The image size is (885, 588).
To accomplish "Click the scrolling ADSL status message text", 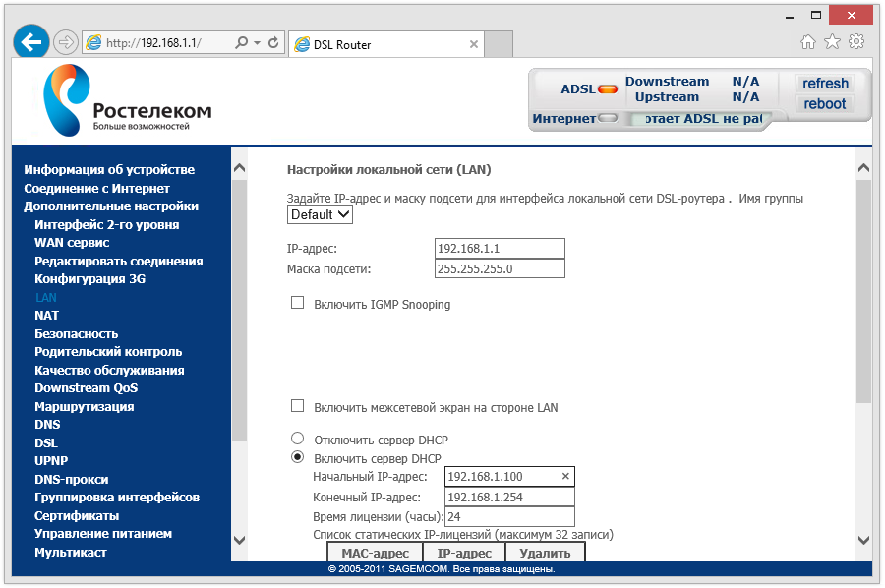I will point(703,119).
